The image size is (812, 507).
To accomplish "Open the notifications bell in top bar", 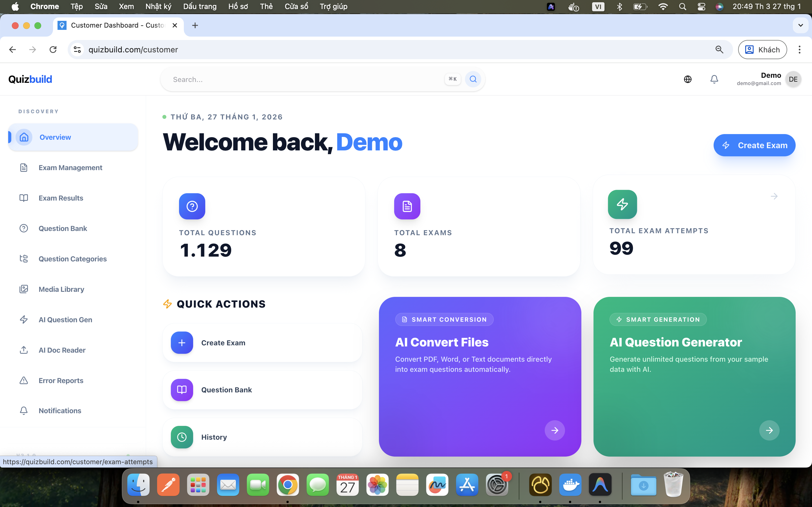I will coord(714,79).
